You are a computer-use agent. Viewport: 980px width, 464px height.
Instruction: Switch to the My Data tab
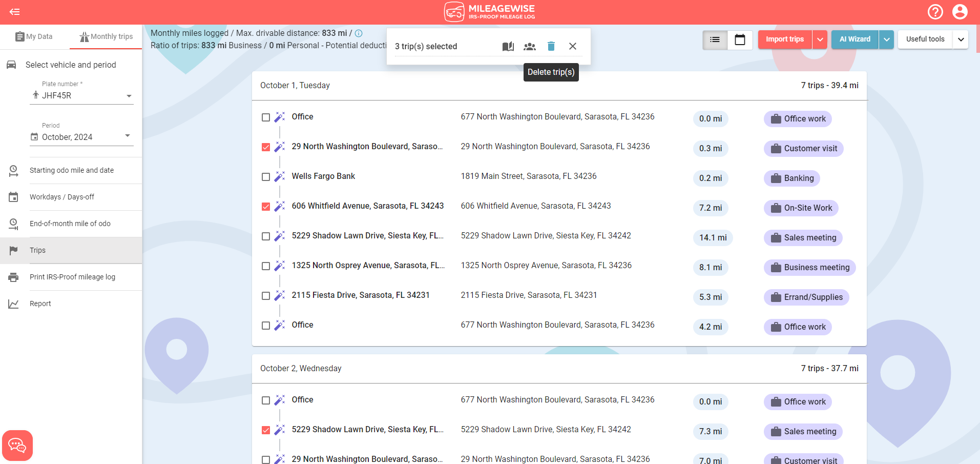(x=34, y=36)
